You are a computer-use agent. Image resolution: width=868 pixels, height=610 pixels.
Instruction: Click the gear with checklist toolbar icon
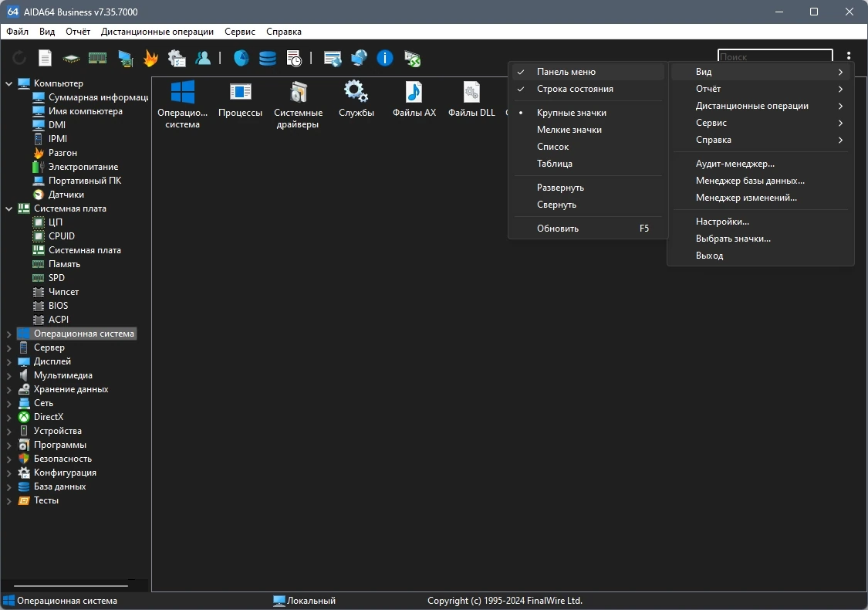[177, 58]
